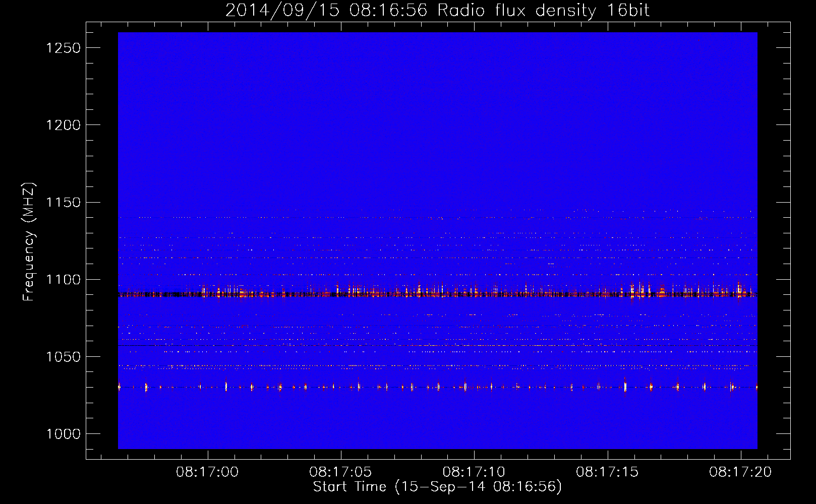The image size is (816, 504).
Task: Click the bright emission band near 1090 MHz
Action: pyautogui.click(x=437, y=292)
